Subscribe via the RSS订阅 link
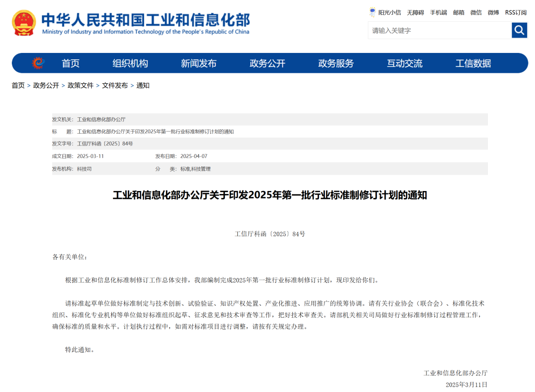The image size is (535, 392). pyautogui.click(x=516, y=12)
